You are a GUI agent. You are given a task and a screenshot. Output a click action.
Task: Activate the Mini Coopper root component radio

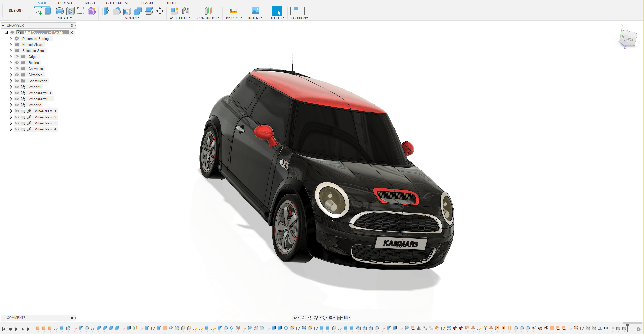tap(71, 32)
